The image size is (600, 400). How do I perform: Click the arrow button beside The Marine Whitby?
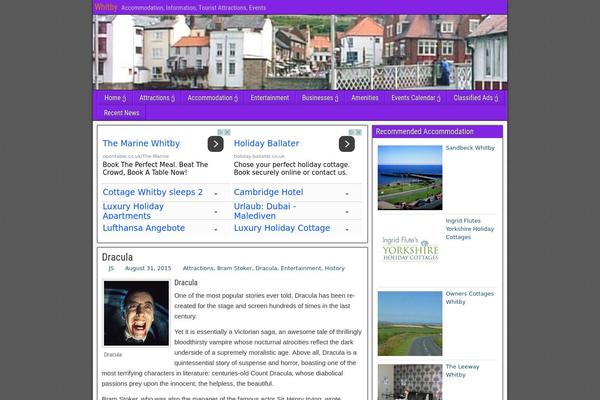tap(215, 144)
